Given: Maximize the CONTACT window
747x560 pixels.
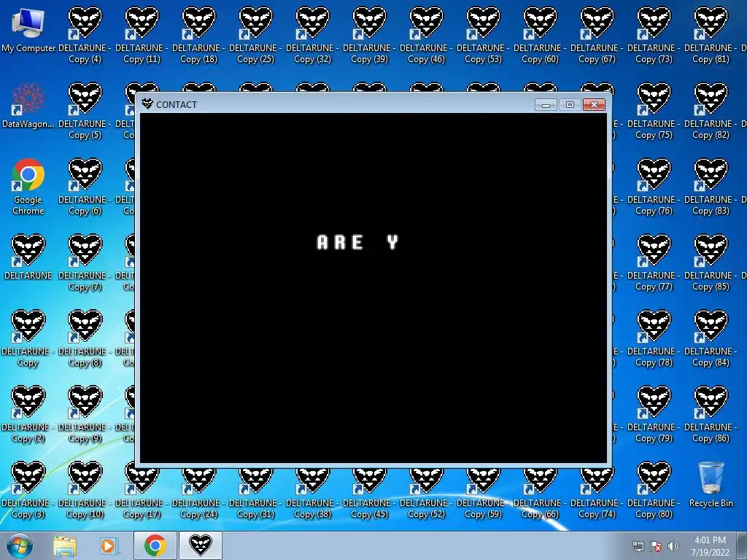Looking at the screenshot, I should pos(570,105).
